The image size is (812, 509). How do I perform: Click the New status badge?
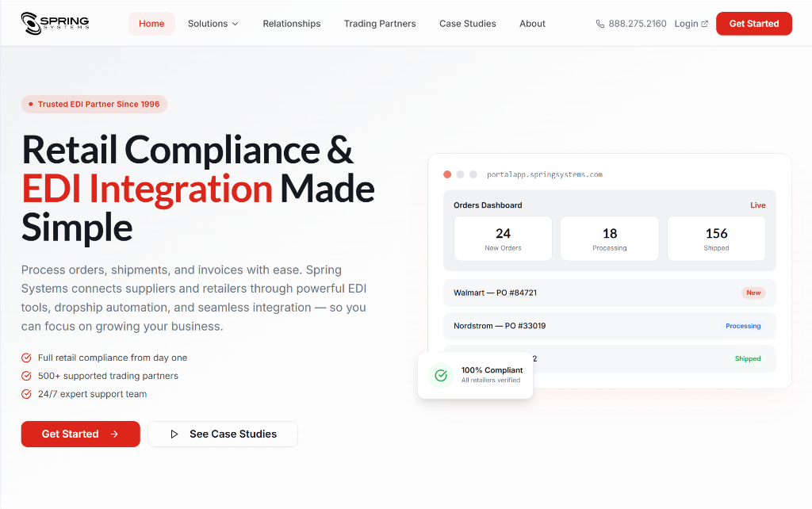click(x=753, y=293)
